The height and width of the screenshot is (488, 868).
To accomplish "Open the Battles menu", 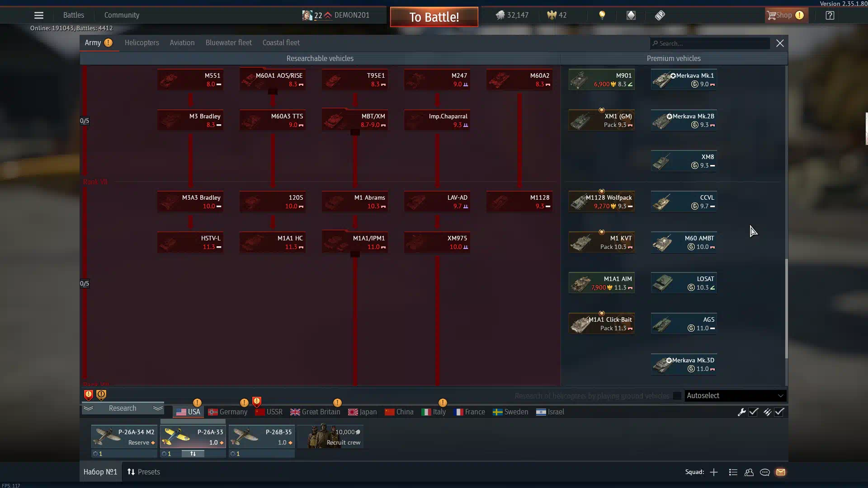I will click(74, 15).
